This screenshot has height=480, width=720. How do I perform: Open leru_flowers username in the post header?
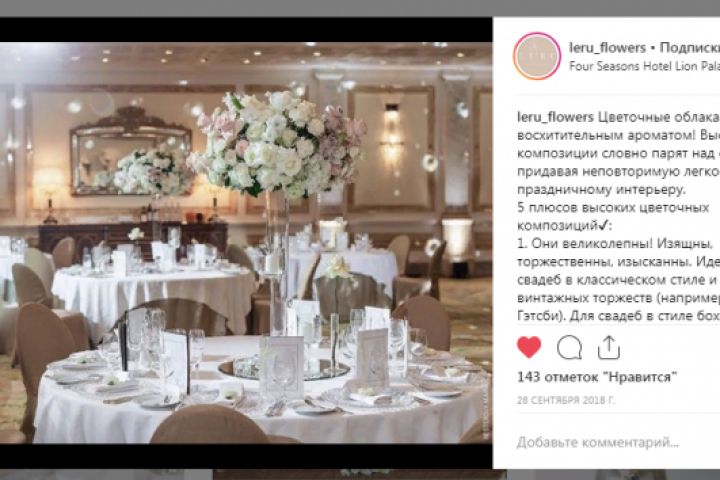(607, 47)
